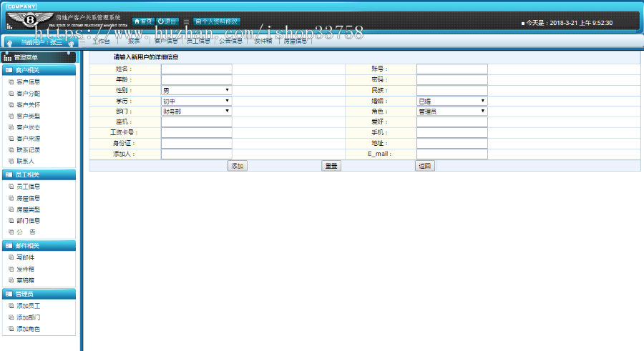Screen dimensions: 644x351
Task: Open 客户信息 link in sidebar menu
Action: [x=29, y=82]
